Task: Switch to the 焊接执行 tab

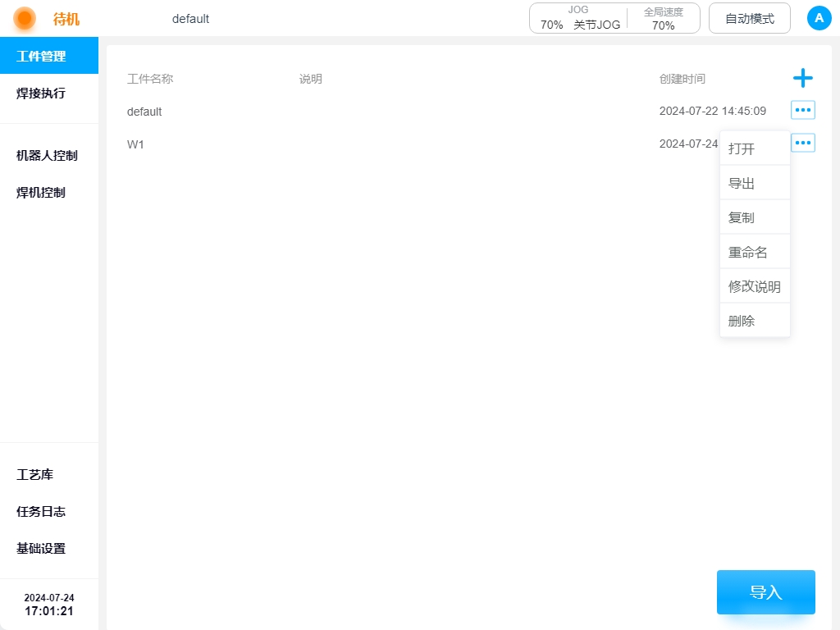Action: tap(41, 93)
